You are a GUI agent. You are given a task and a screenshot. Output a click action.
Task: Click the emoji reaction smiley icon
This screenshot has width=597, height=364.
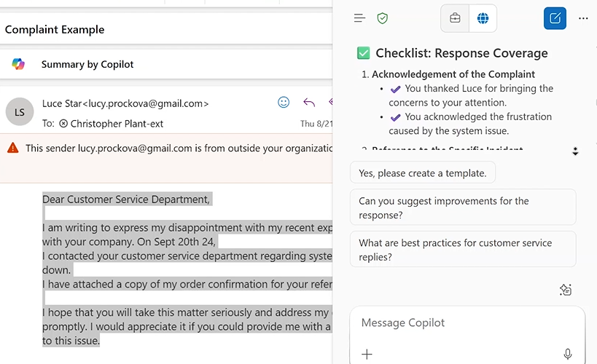[x=284, y=103]
